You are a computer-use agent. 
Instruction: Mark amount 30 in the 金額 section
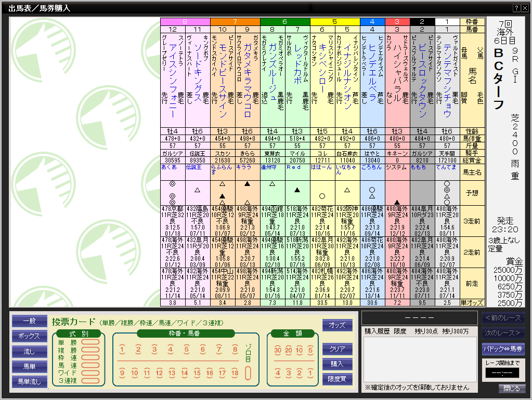(x=278, y=351)
